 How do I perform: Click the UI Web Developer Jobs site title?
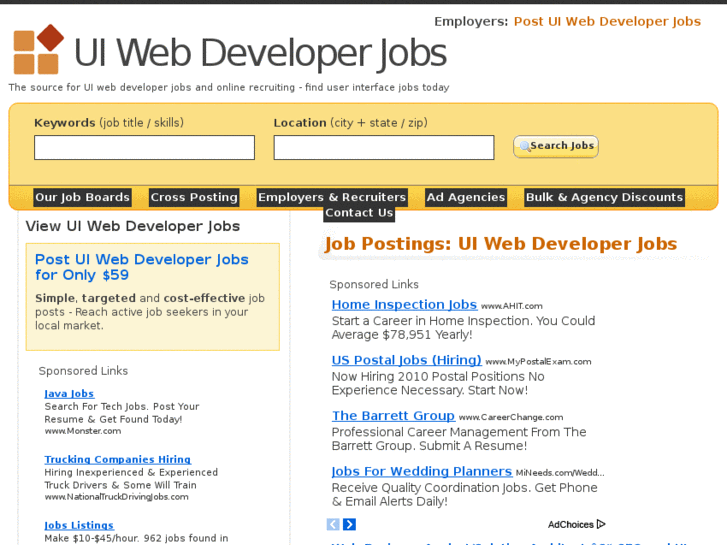coord(260,53)
